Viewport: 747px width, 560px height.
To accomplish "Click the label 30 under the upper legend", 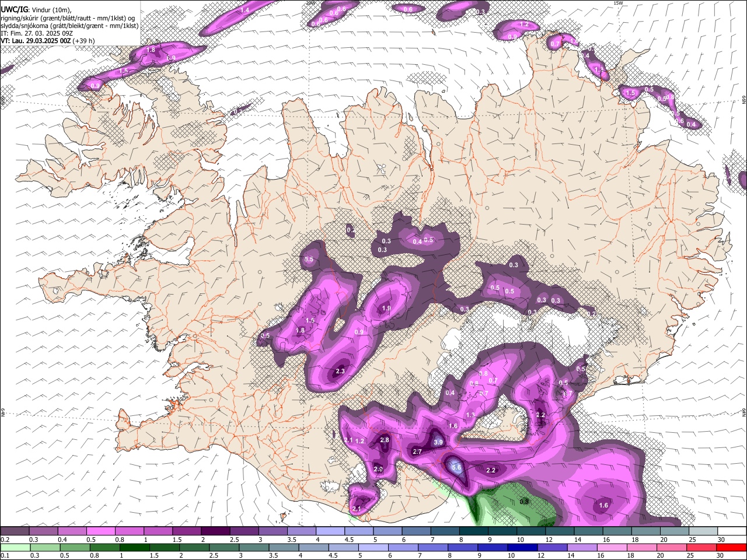I will [721, 540].
